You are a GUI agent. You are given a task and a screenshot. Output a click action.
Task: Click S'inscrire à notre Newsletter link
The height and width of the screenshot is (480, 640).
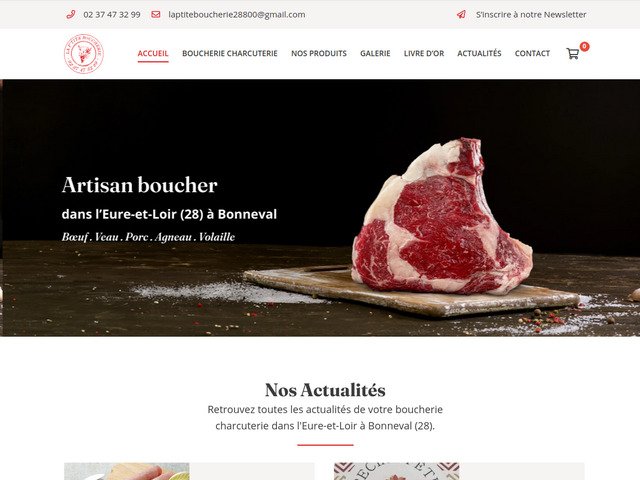[531, 15]
